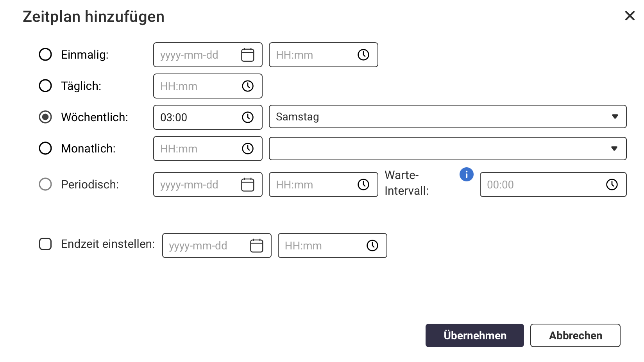Expand the Samstag weekday dropdown

(447, 116)
